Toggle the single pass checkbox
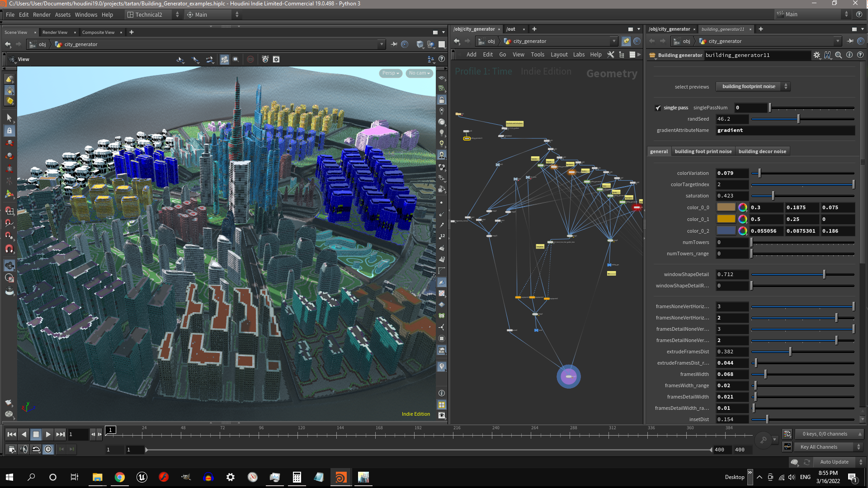This screenshot has height=488, width=868. point(659,108)
